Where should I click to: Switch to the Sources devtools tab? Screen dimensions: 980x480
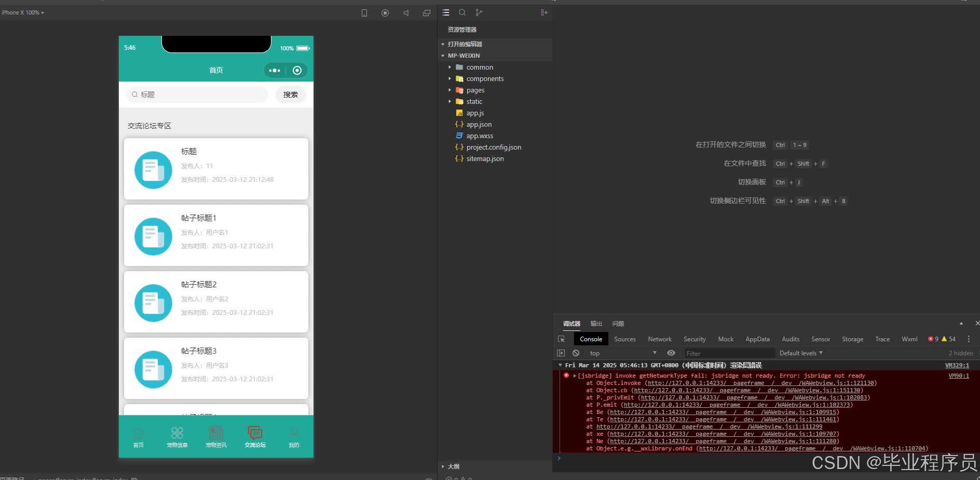pyautogui.click(x=625, y=339)
